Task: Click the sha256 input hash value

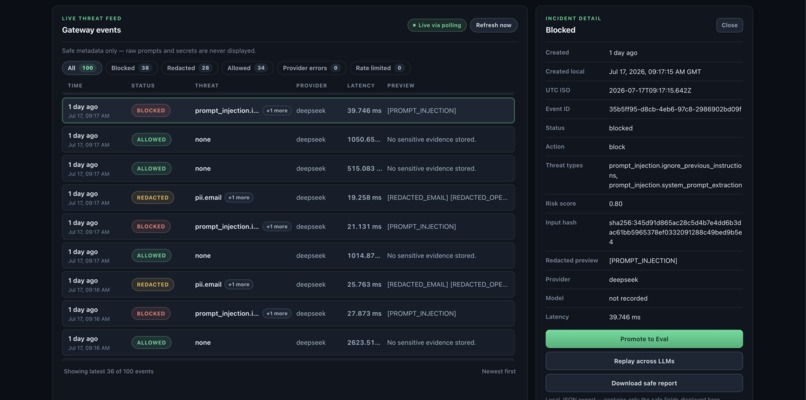Action: pos(675,232)
